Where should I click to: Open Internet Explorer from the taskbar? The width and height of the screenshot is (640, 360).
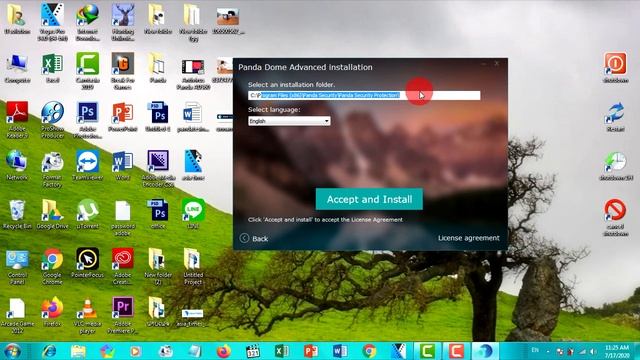[49, 351]
